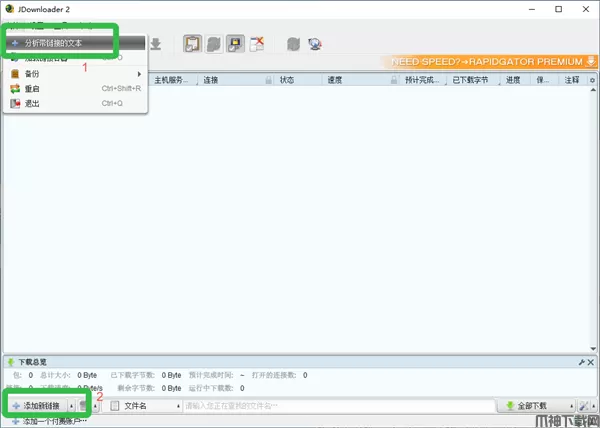The image size is (600, 428).
Task: Expand the 备份 submenu arrow
Action: point(139,74)
